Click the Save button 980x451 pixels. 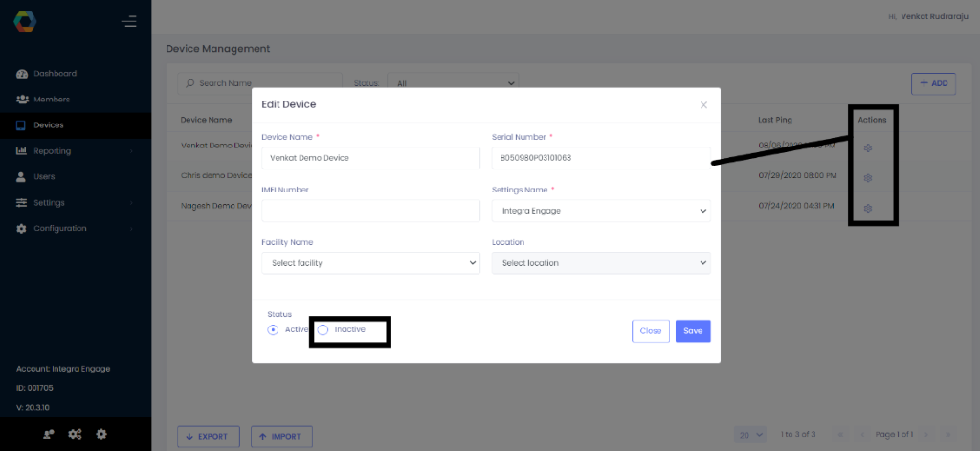coord(693,330)
